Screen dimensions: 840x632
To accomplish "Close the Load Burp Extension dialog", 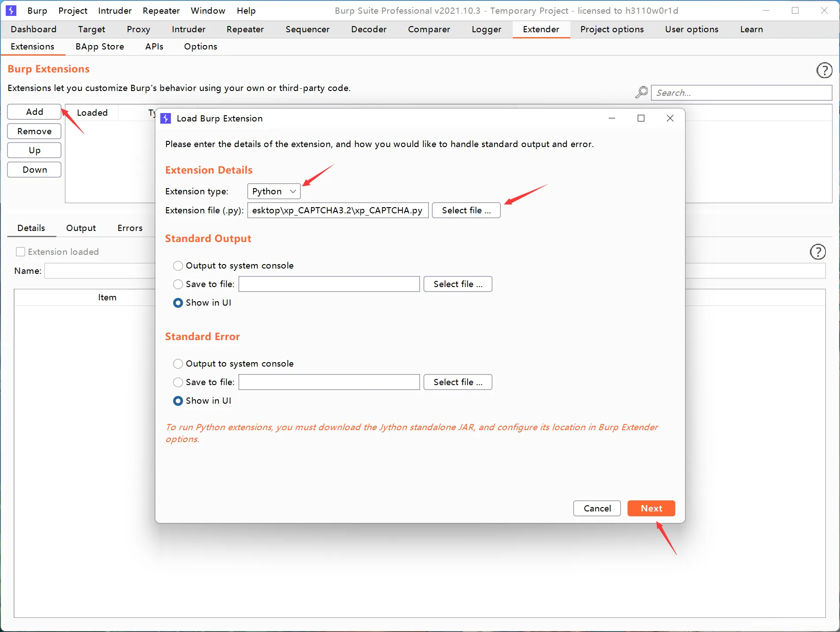I will click(670, 118).
